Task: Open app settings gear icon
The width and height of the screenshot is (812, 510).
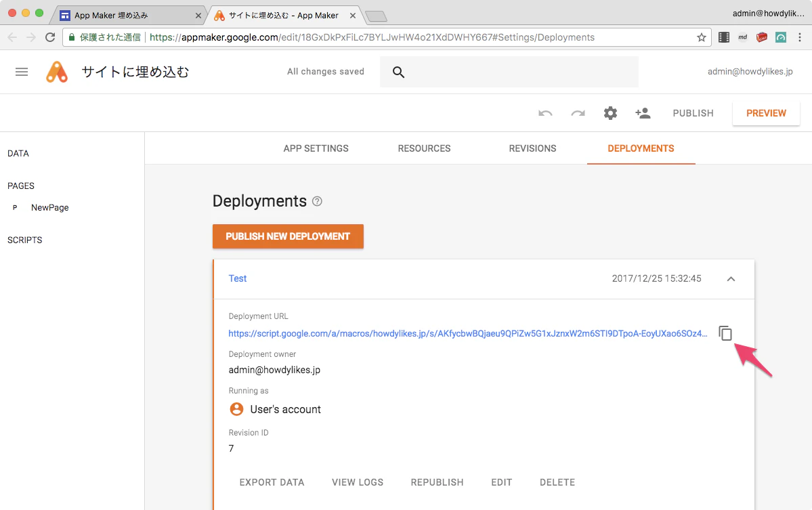Action: pos(611,113)
